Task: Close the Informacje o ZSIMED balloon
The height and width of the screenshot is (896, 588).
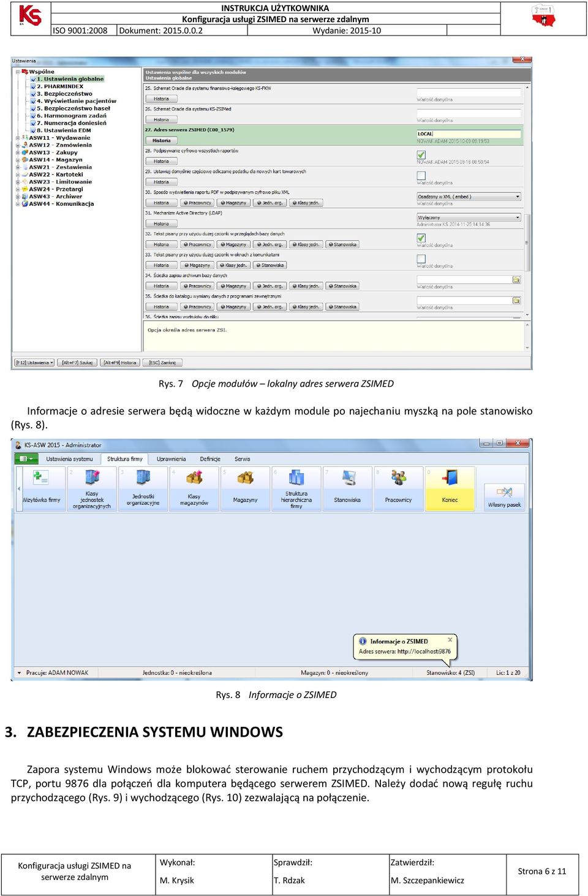Action: [450, 640]
